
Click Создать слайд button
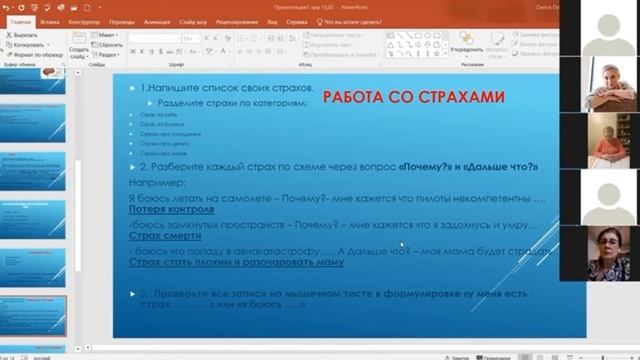click(x=79, y=45)
